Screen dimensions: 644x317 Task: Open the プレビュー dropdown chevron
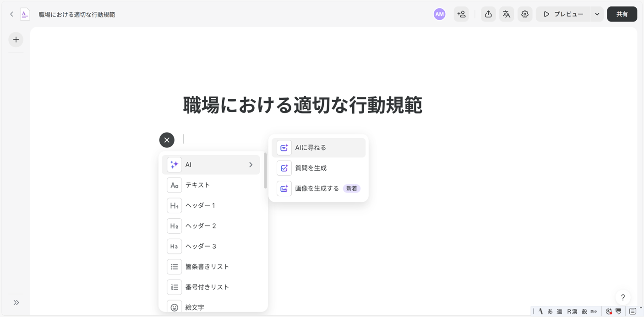pos(597,14)
